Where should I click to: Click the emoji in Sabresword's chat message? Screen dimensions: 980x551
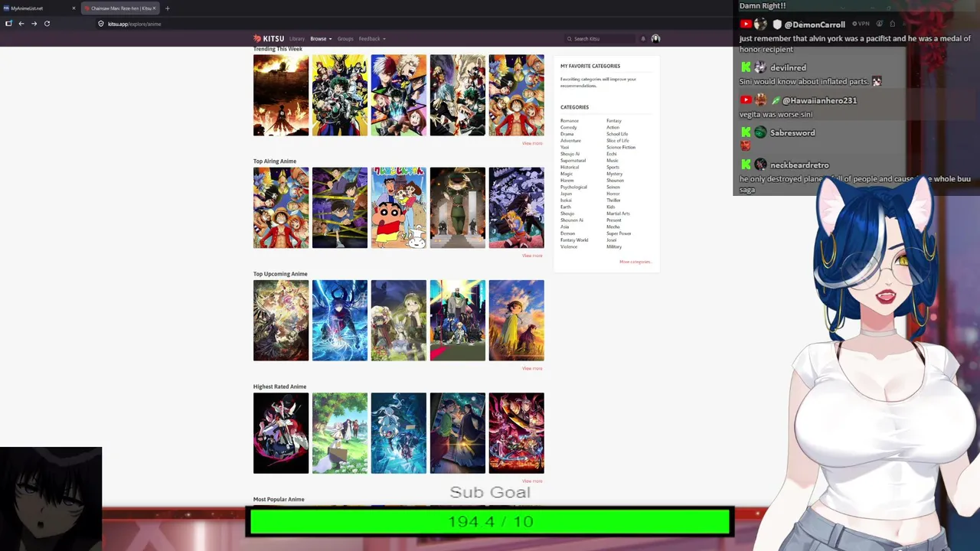coord(745,145)
